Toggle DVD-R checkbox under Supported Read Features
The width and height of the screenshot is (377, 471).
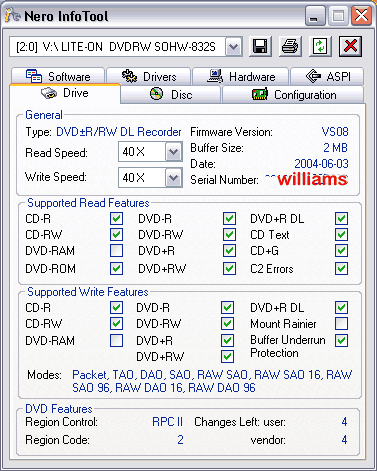[229, 219]
